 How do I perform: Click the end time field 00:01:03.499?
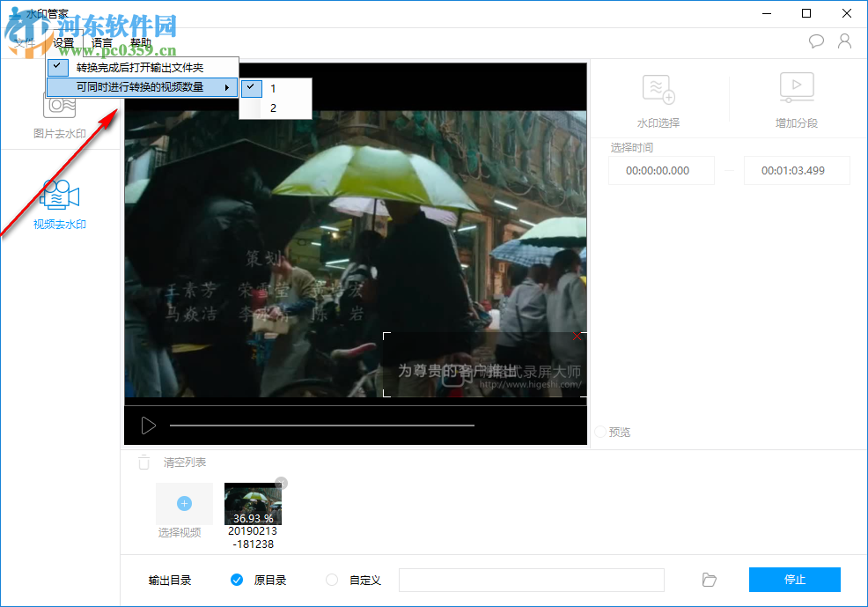click(797, 171)
